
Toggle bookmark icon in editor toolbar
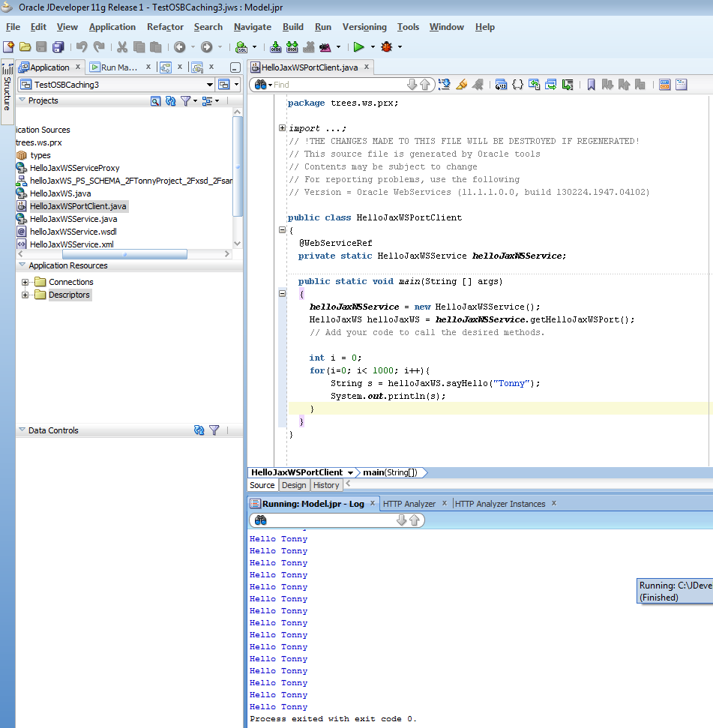[x=591, y=85]
